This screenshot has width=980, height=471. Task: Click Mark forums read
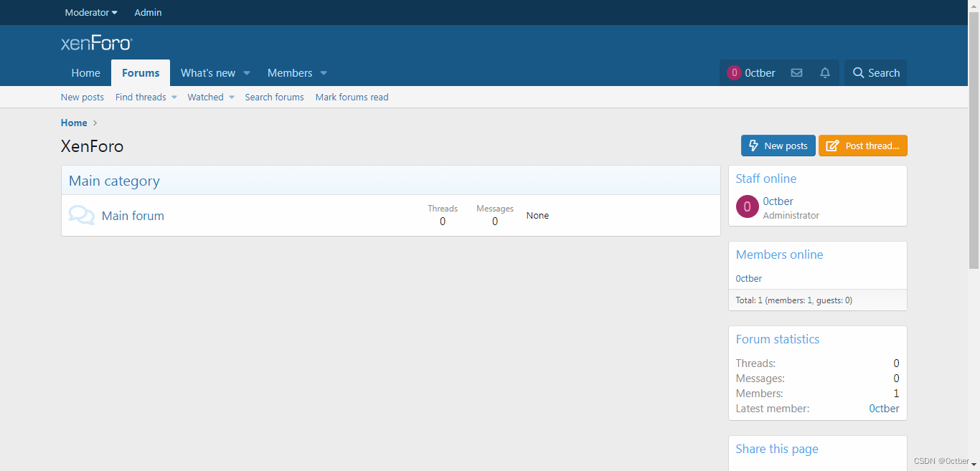point(352,97)
